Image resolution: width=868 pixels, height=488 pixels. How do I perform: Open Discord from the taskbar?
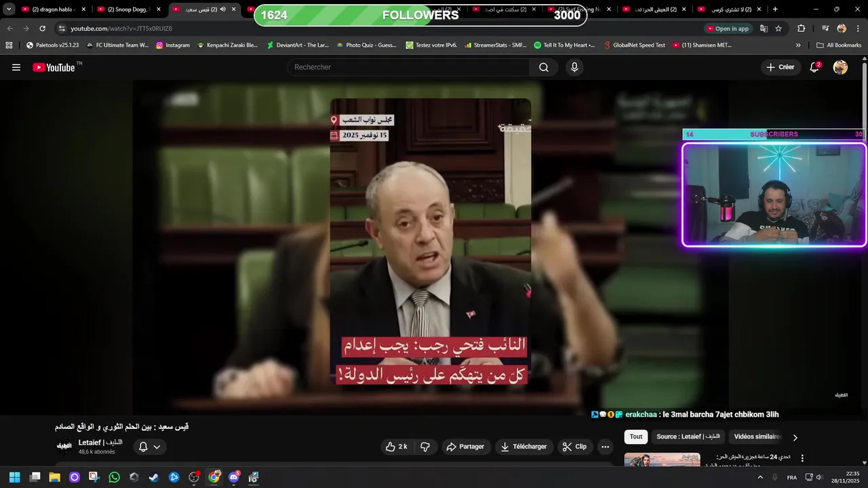point(234,477)
